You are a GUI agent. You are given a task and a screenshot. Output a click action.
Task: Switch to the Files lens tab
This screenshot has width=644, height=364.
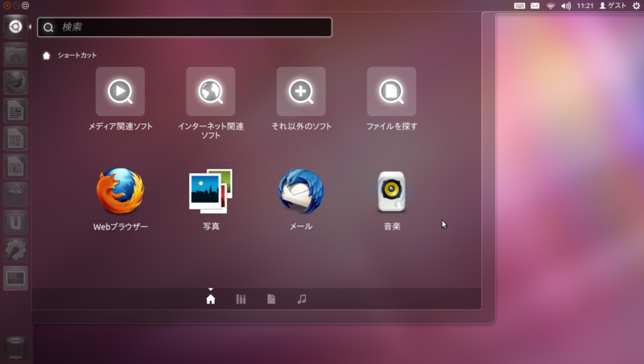point(271,299)
